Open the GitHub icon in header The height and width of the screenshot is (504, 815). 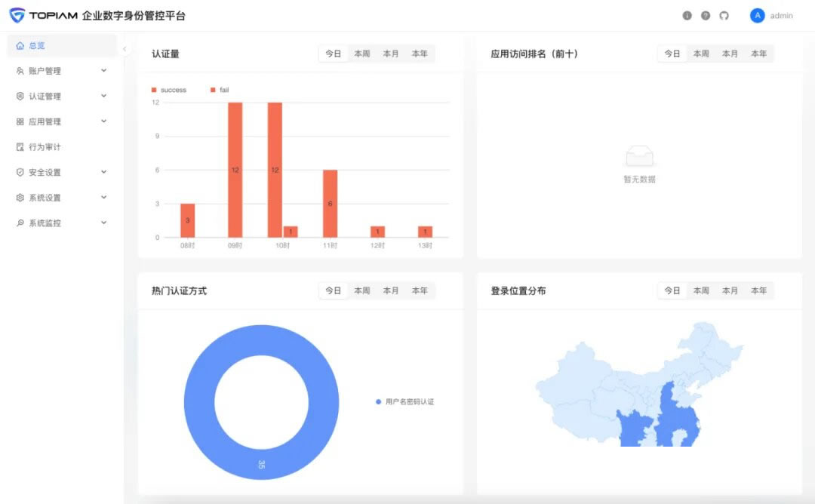tap(724, 16)
